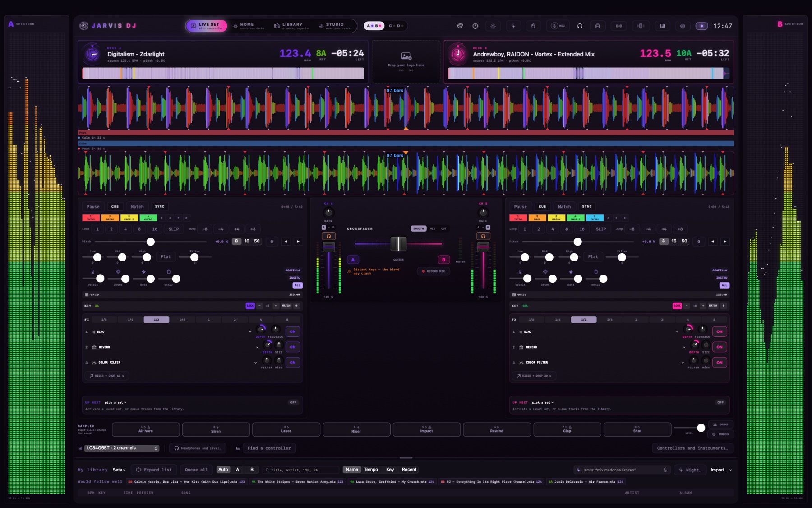Viewport: 812px width, 508px height.
Task: Click the help question-mark icon
Action: 475,26
